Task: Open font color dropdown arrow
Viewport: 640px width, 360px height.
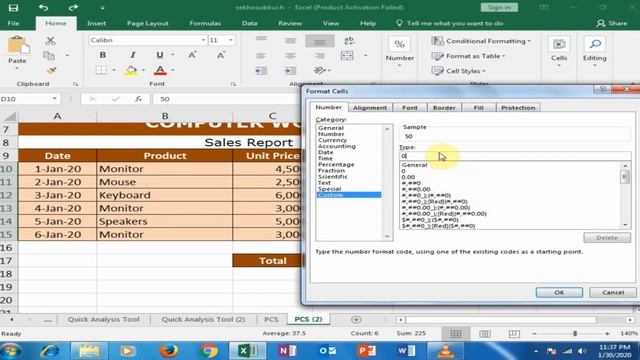Action: click(x=173, y=70)
